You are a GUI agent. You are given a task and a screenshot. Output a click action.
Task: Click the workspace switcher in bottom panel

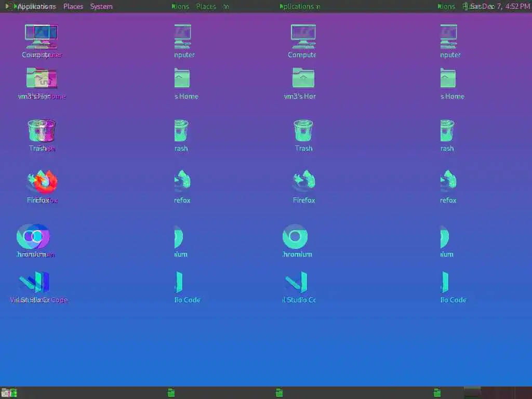coord(497,393)
